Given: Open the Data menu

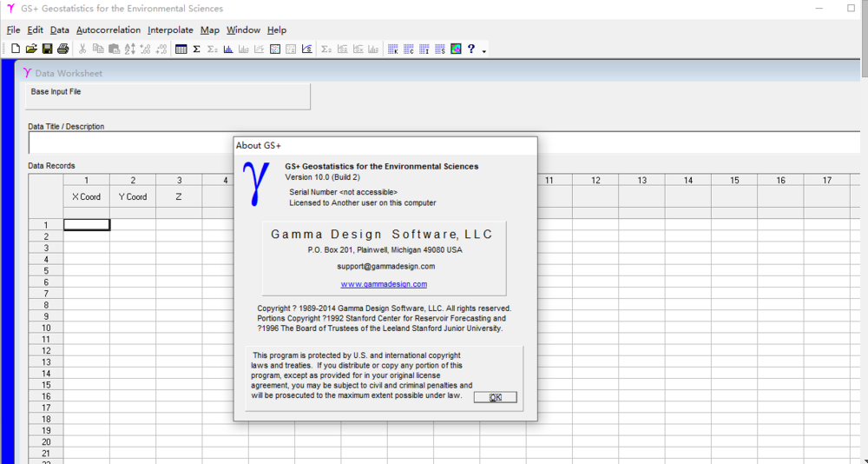Looking at the screenshot, I should pos(59,30).
